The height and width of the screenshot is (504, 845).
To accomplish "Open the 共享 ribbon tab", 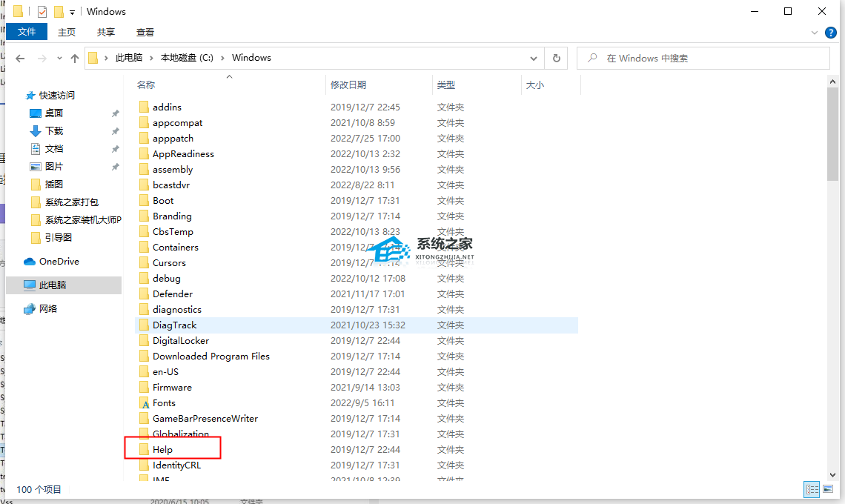I will point(105,33).
